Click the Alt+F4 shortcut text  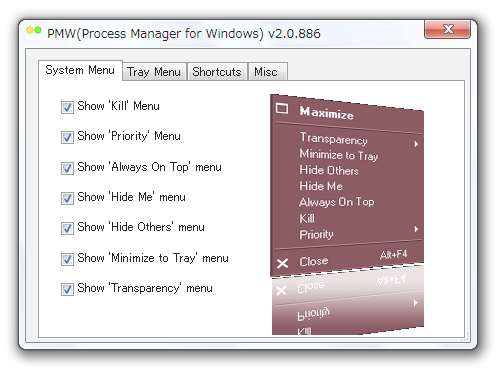pos(393,254)
